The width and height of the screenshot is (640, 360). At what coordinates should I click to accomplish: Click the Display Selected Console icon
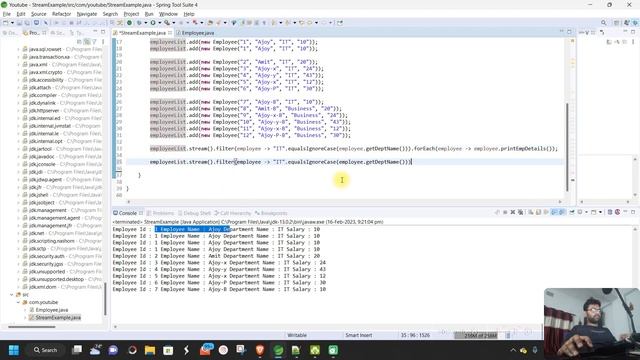[580, 212]
